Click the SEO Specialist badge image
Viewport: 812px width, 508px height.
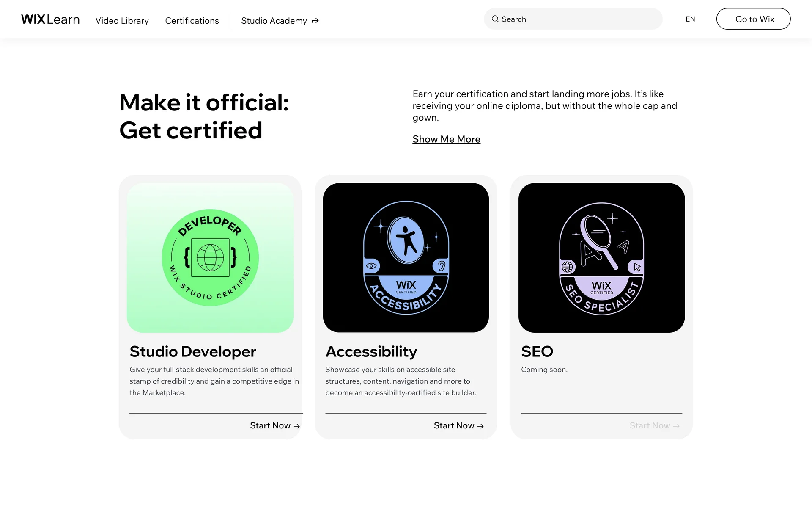601,257
